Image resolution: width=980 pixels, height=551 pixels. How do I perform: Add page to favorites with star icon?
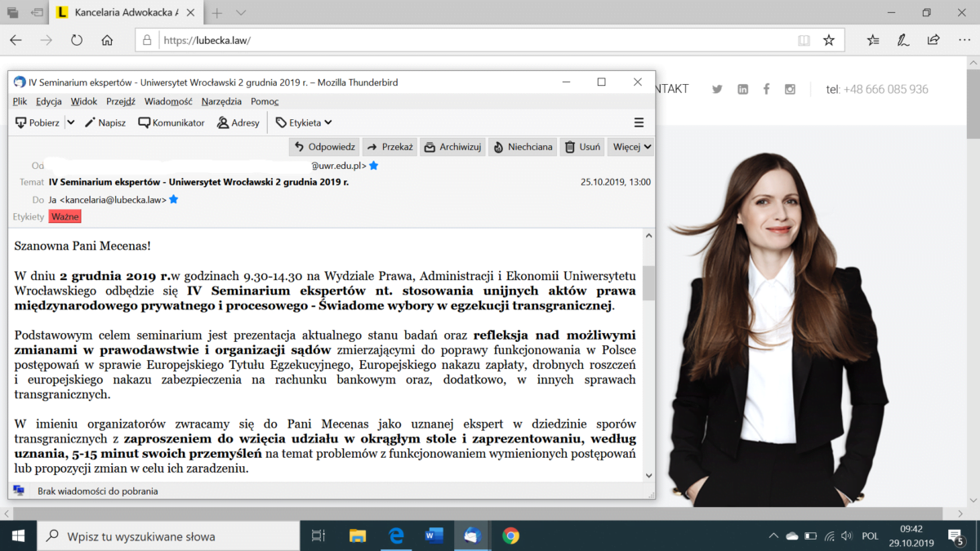[829, 40]
